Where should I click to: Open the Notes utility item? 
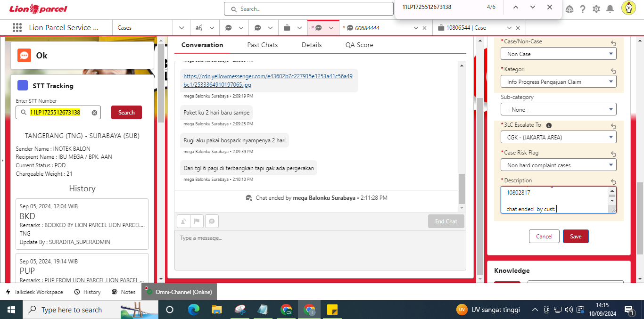pyautogui.click(x=124, y=292)
